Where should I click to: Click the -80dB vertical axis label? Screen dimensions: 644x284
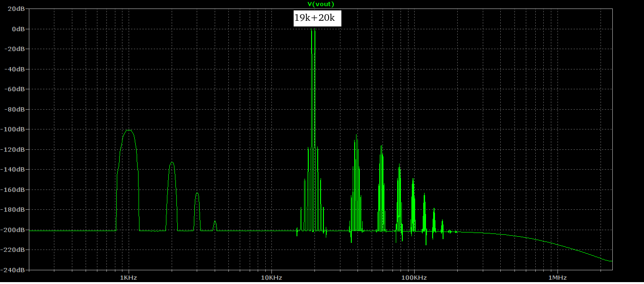tap(15, 109)
